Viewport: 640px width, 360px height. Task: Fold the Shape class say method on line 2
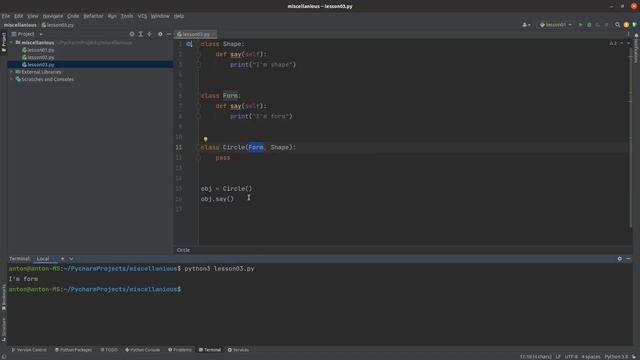pos(198,54)
